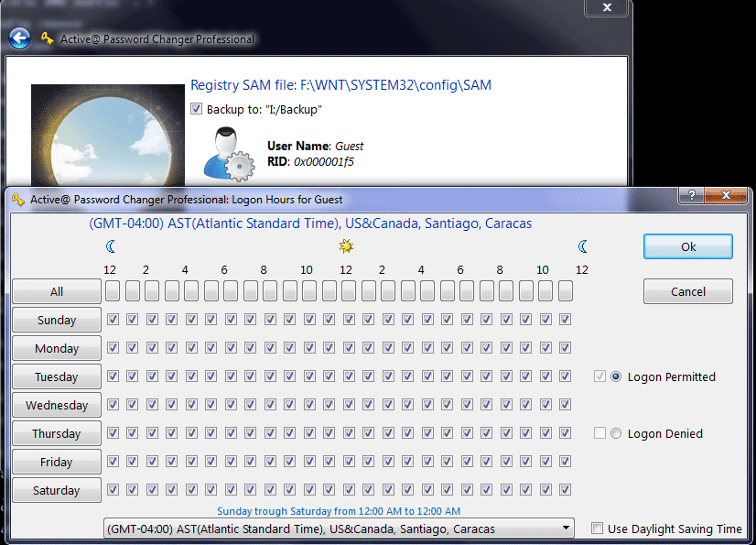Toggle Sunday's first checkbox at 12 AM

click(113, 319)
